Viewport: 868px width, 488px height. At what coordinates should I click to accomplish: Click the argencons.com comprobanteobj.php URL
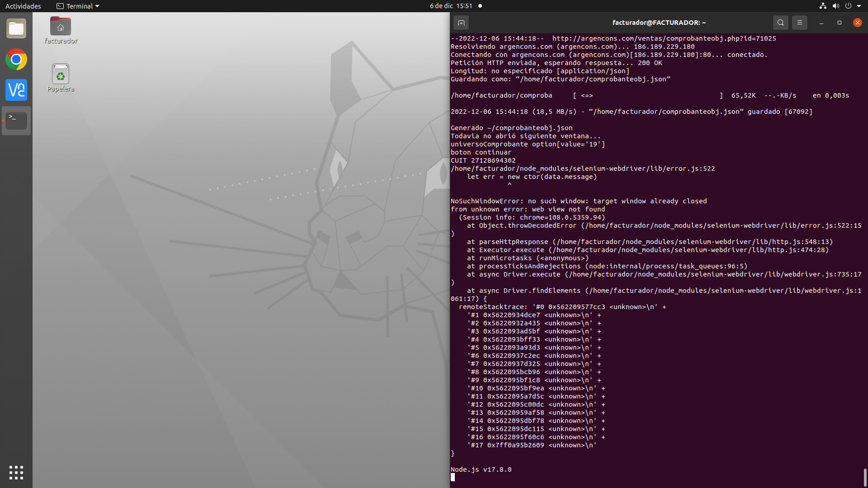(x=664, y=38)
